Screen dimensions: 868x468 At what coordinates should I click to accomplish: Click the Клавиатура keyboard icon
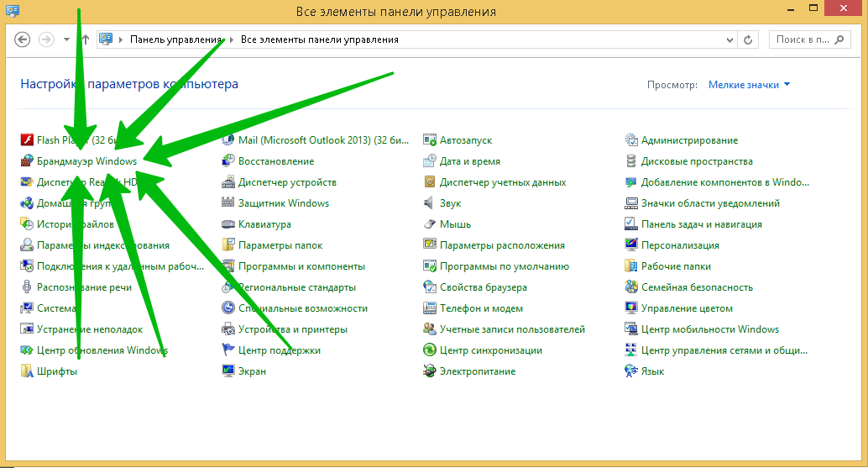pos(228,224)
